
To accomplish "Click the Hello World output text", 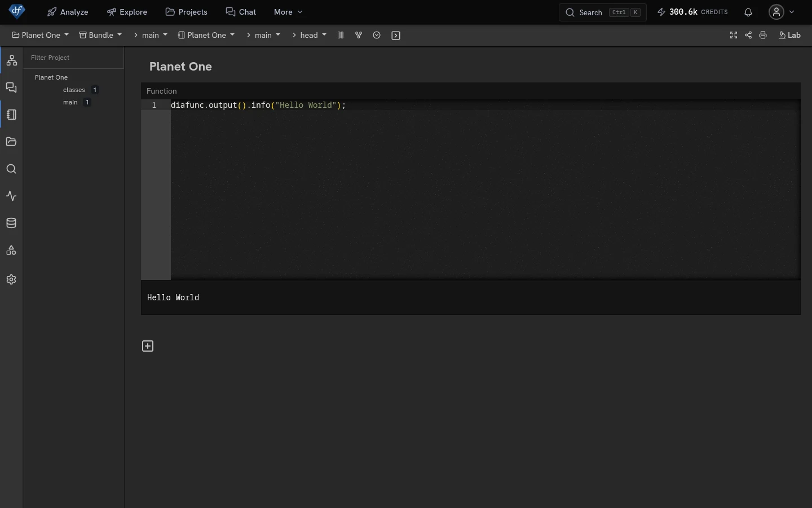I will tap(173, 297).
